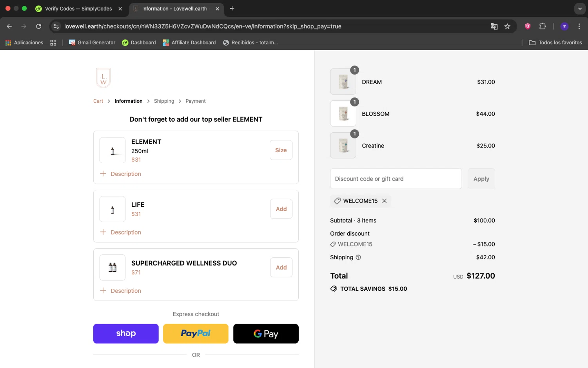The height and width of the screenshot is (368, 588).
Task: Open Affiliate Dashboard bookmark
Action: pyautogui.click(x=189, y=42)
